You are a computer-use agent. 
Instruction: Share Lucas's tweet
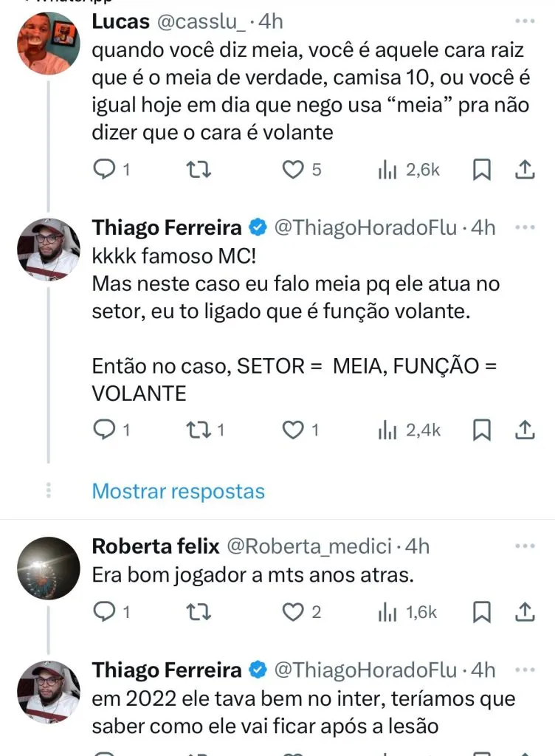click(524, 170)
